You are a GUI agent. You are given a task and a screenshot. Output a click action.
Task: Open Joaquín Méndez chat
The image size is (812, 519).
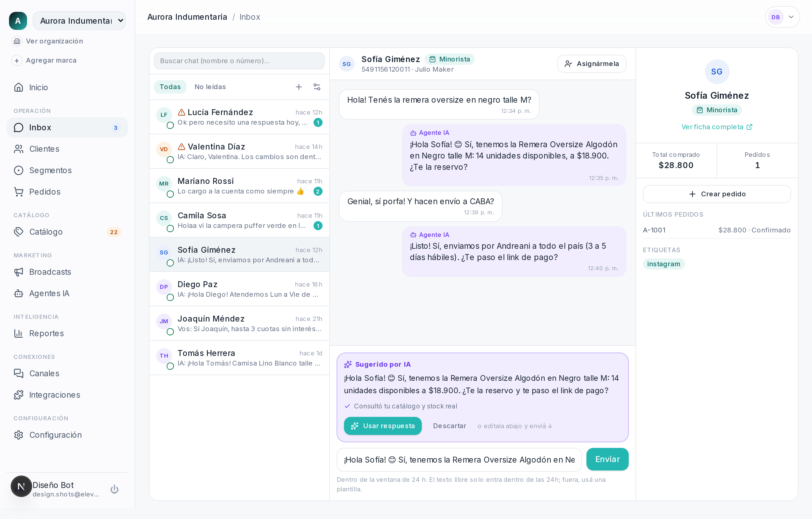tap(239, 324)
